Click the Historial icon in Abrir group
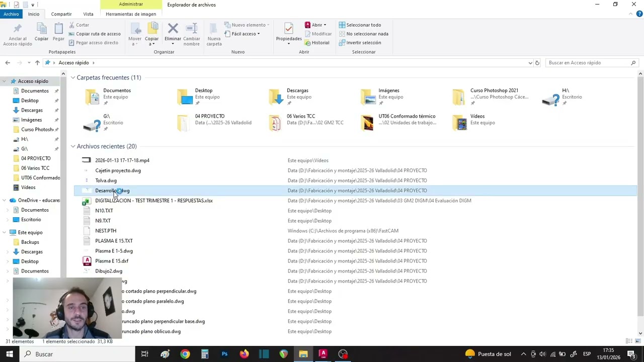This screenshot has width=644, height=362. pyautogui.click(x=317, y=43)
